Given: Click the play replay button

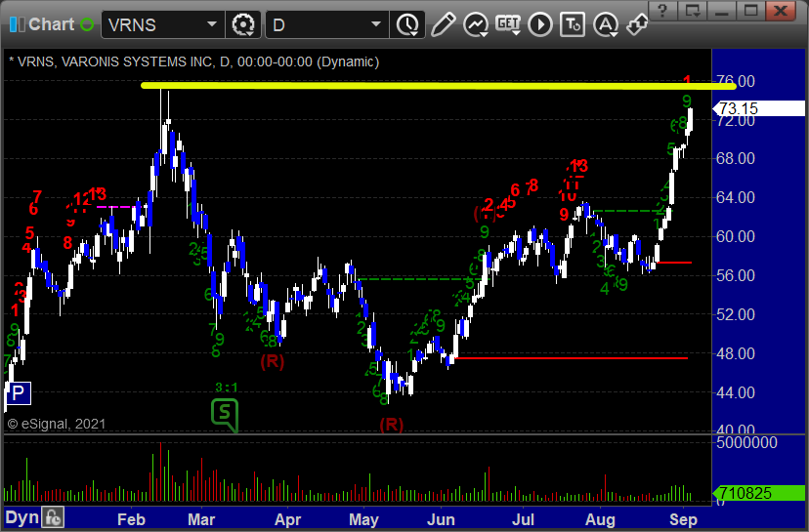Looking at the screenshot, I should point(540,24).
